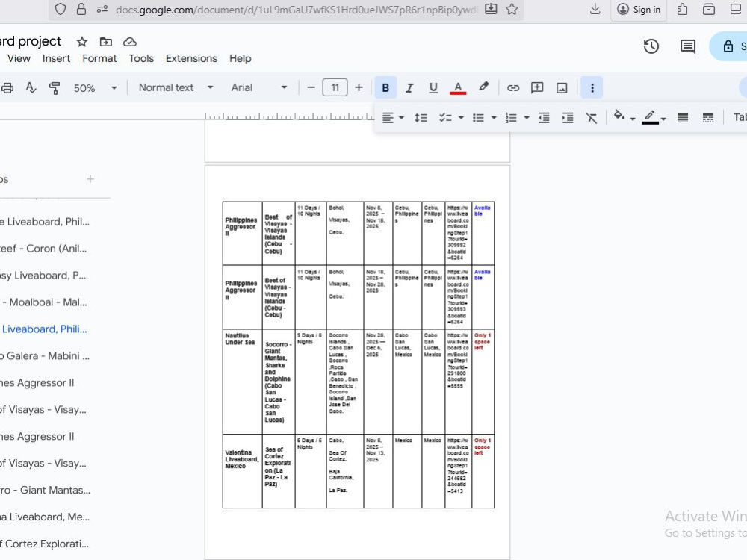This screenshot has height=560, width=747.
Task: Open 'eef - Coron (Anil...' outline entry
Action: pyautogui.click(x=44, y=249)
